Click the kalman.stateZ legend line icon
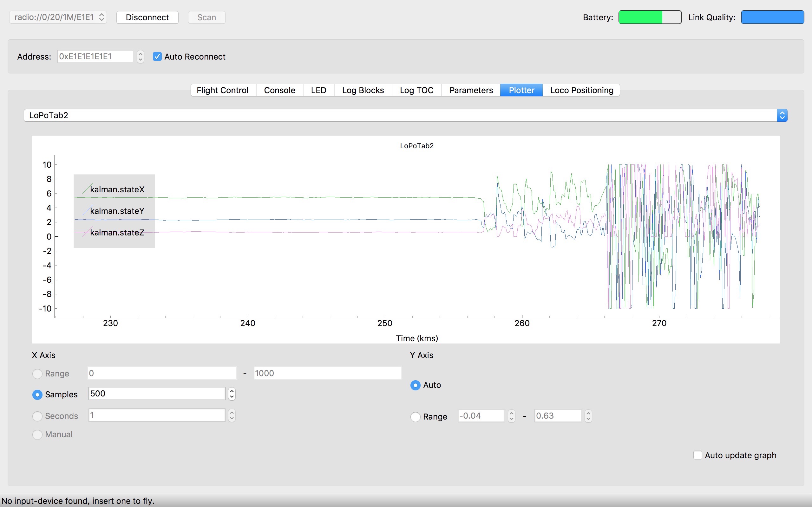Image resolution: width=812 pixels, height=507 pixels. [87, 232]
